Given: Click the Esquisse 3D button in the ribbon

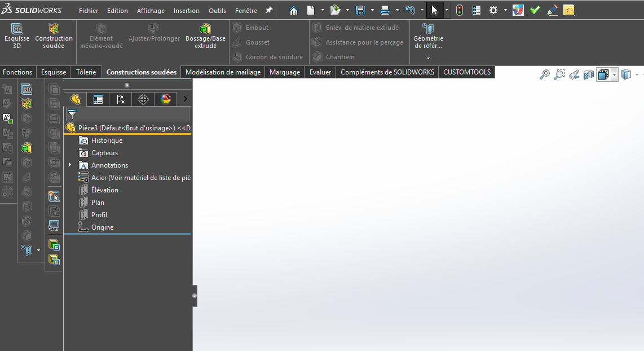Looking at the screenshot, I should point(17,36).
